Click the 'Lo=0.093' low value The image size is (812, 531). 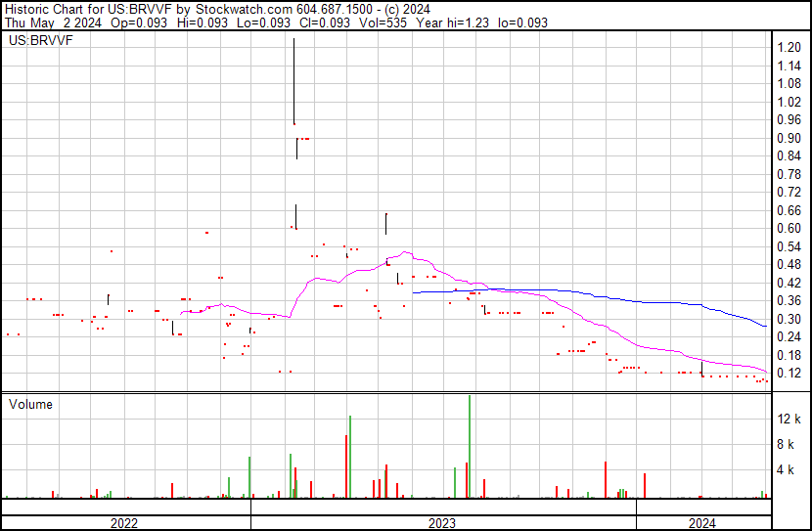tap(263, 22)
